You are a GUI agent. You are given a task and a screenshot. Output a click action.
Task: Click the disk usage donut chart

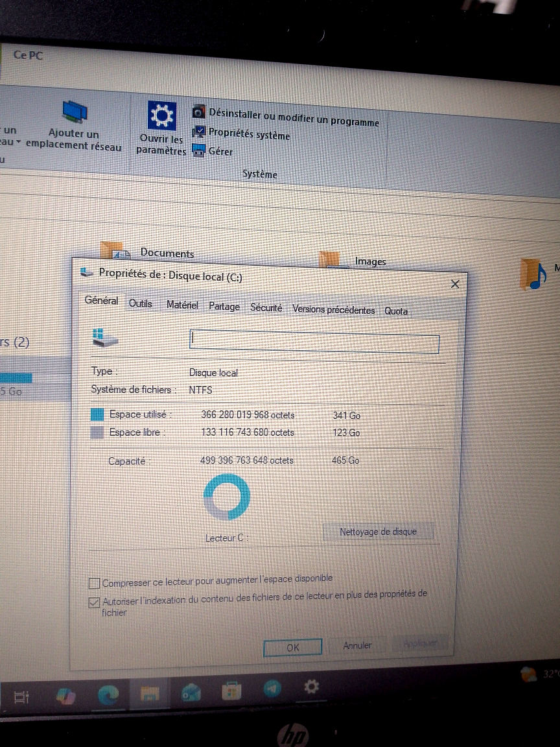(x=227, y=497)
